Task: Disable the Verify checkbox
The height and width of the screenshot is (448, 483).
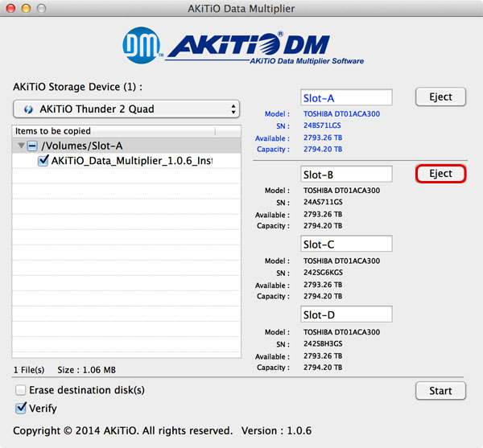Action: 20,409
